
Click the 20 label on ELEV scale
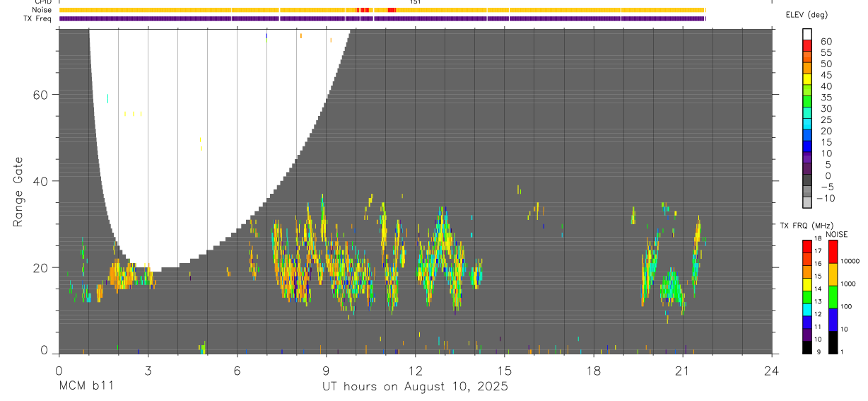pos(825,132)
